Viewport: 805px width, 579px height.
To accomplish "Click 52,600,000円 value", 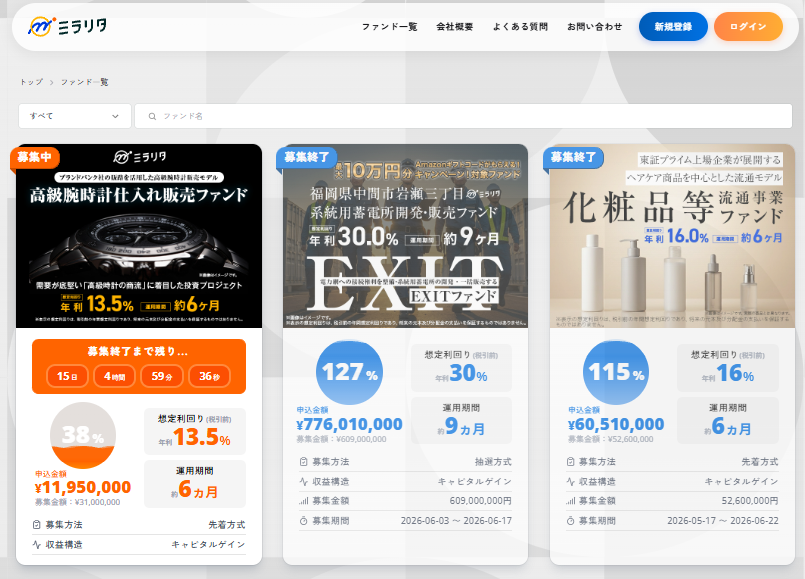I will point(750,501).
